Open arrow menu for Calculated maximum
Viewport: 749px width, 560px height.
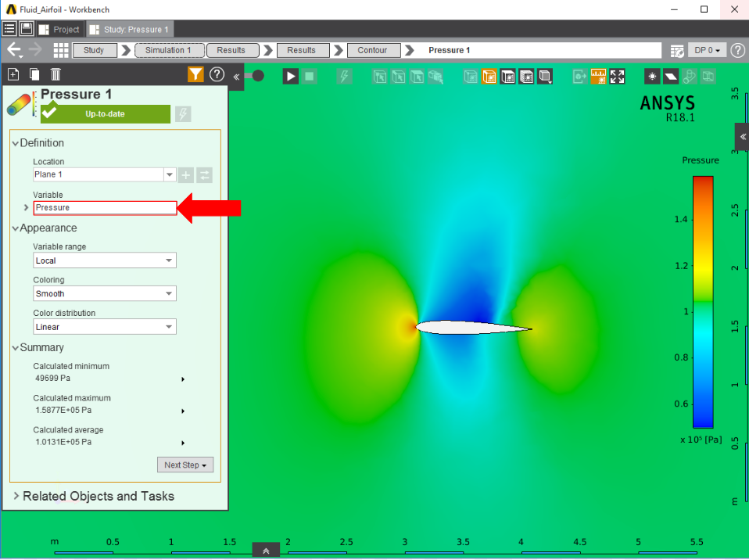[183, 411]
